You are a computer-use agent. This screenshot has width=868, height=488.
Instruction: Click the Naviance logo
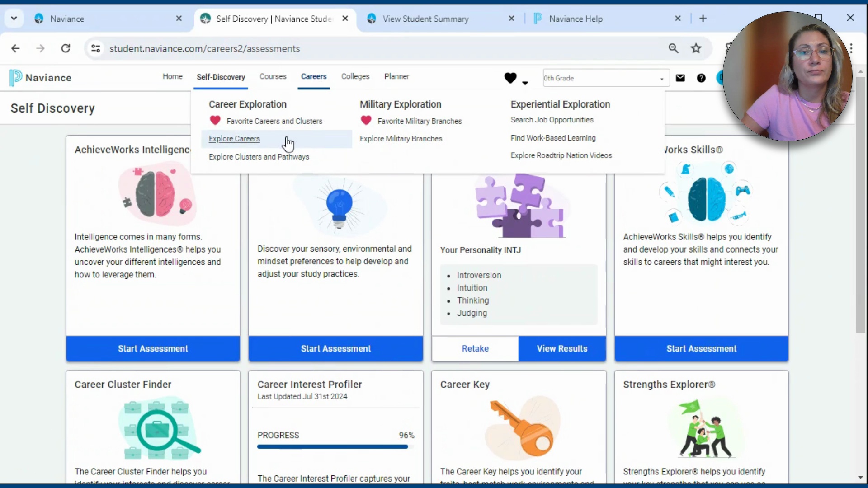tap(41, 78)
